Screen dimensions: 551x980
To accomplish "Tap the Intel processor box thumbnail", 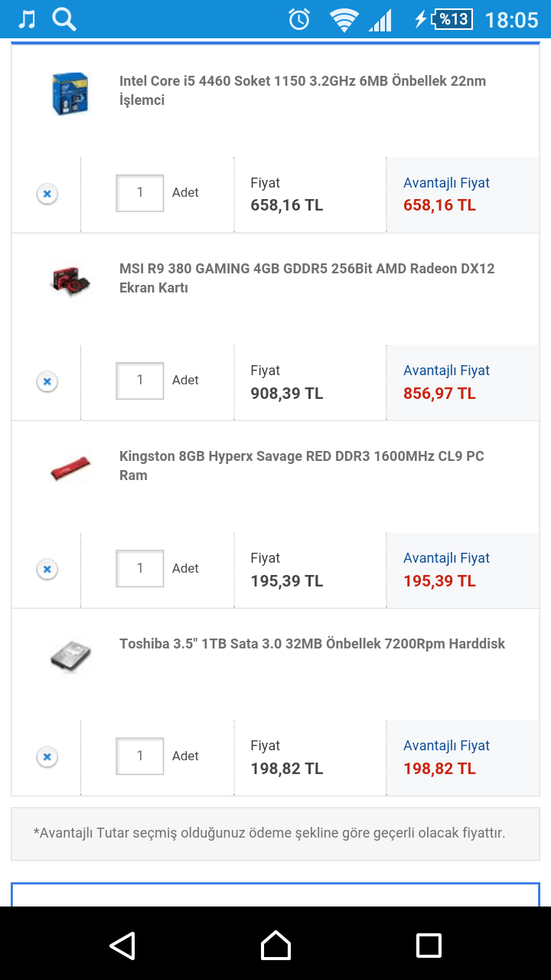I will pyautogui.click(x=70, y=93).
